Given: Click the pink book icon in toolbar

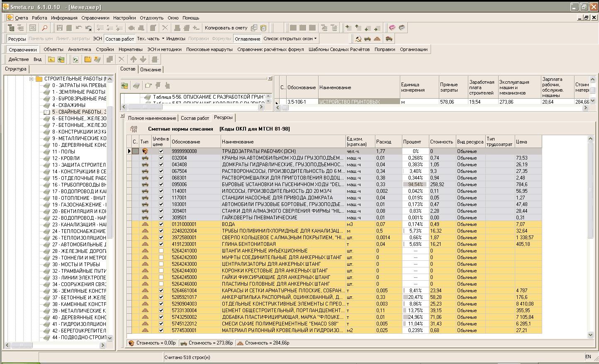Looking at the screenshot, I should pyautogui.click(x=392, y=28).
